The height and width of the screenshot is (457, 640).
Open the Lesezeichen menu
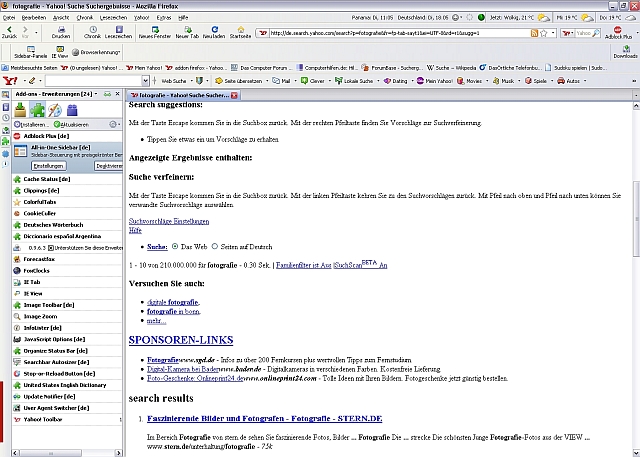114,17
